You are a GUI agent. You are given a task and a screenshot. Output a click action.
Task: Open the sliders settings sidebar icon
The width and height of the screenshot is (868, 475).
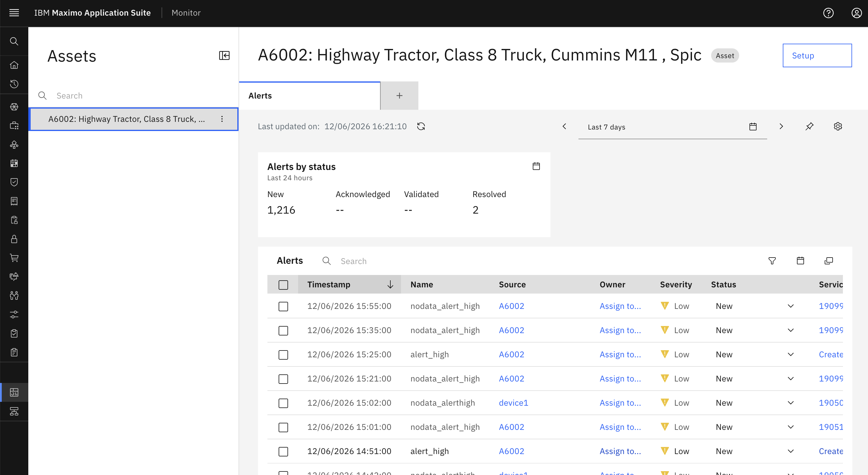pyautogui.click(x=14, y=314)
